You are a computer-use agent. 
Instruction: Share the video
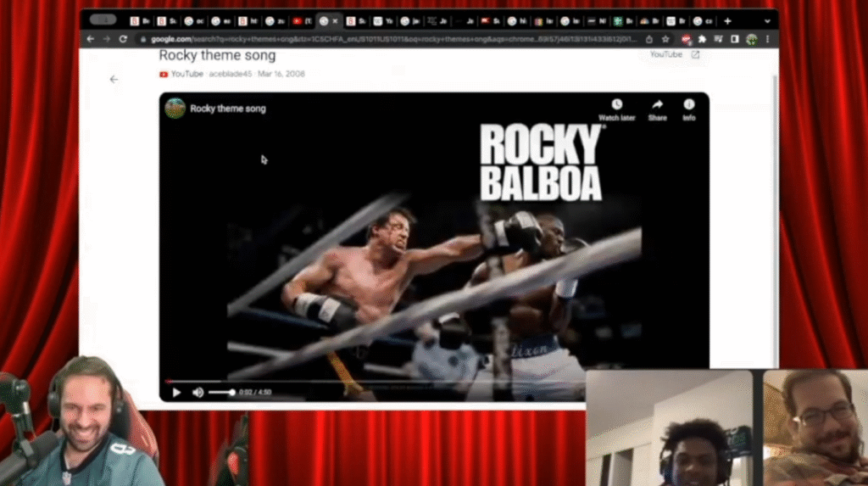coord(657,109)
